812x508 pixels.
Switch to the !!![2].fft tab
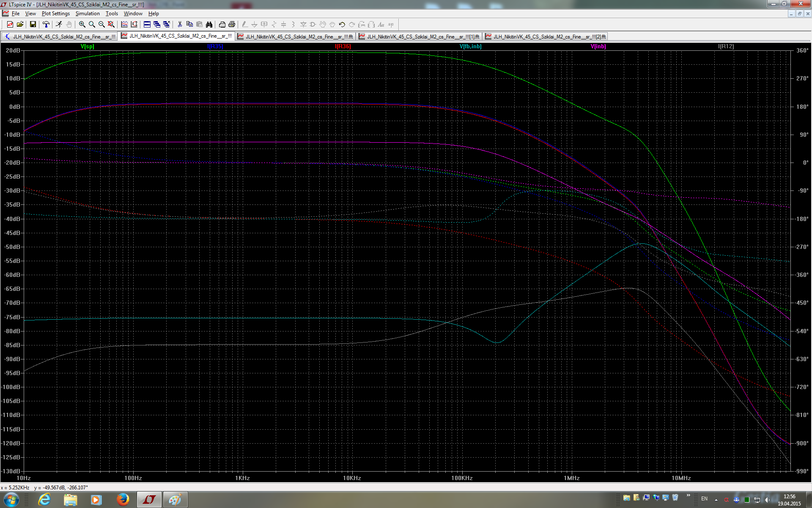click(545, 36)
